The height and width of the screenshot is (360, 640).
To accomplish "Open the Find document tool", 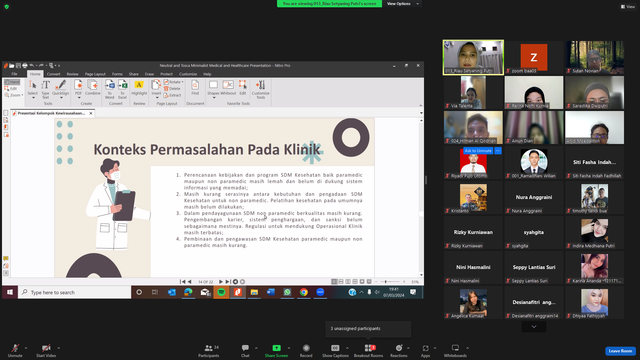I will coord(195,88).
